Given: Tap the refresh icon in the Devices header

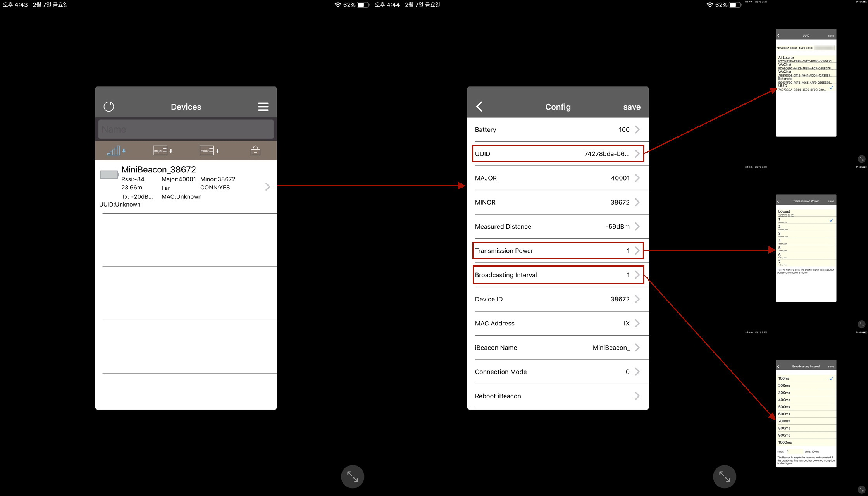Looking at the screenshot, I should pyautogui.click(x=109, y=107).
